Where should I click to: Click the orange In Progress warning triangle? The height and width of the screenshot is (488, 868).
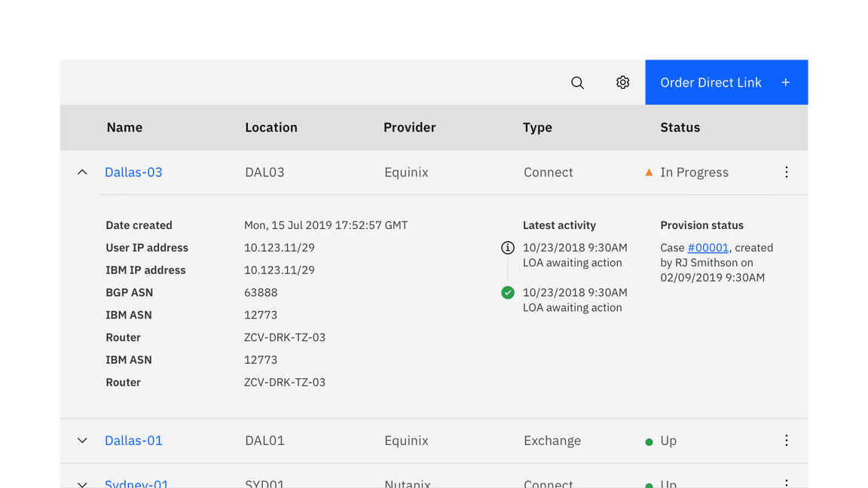(x=649, y=172)
